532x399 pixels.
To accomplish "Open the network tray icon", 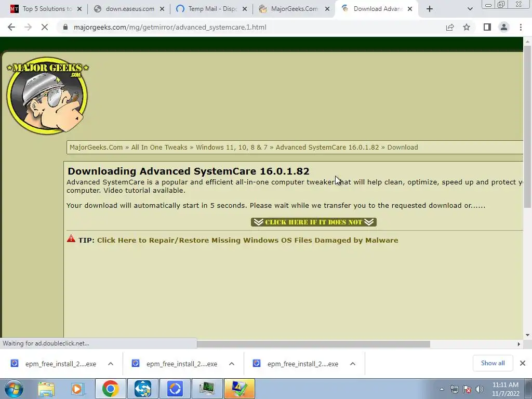I will pos(454,389).
